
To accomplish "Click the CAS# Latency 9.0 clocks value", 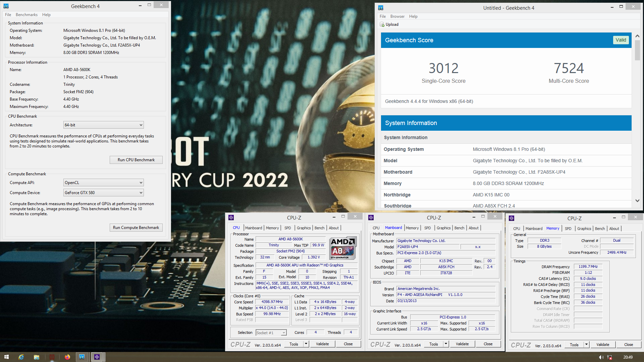I will click(588, 279).
